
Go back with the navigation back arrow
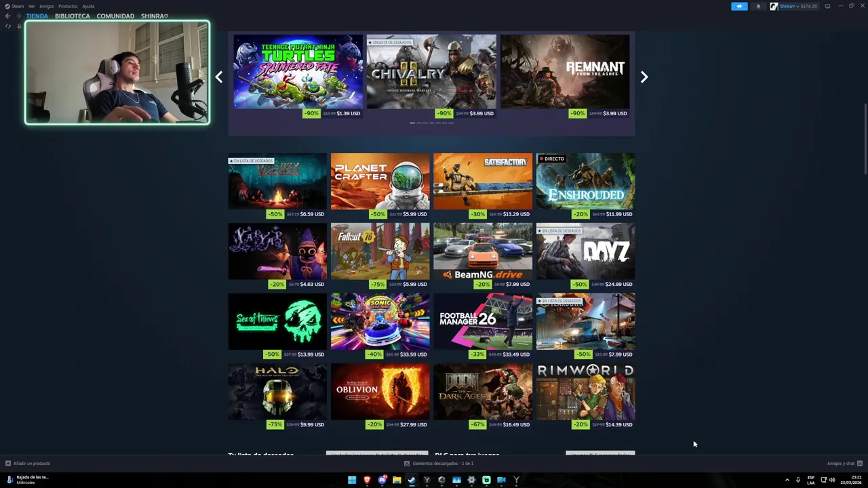[7, 16]
